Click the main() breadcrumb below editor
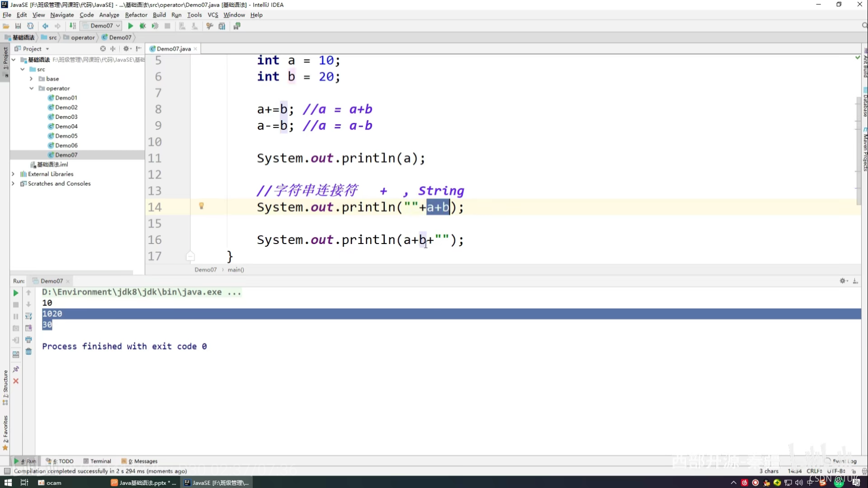The height and width of the screenshot is (488, 868). pyautogui.click(x=236, y=270)
